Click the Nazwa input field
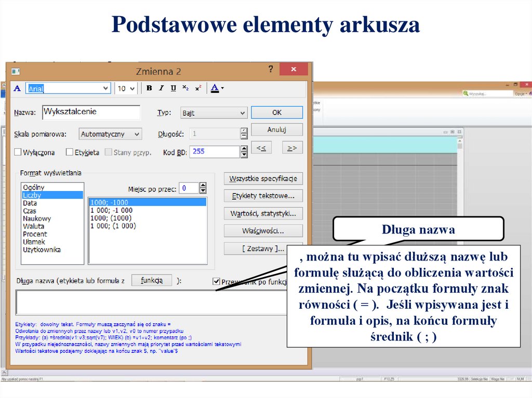 click(x=91, y=112)
